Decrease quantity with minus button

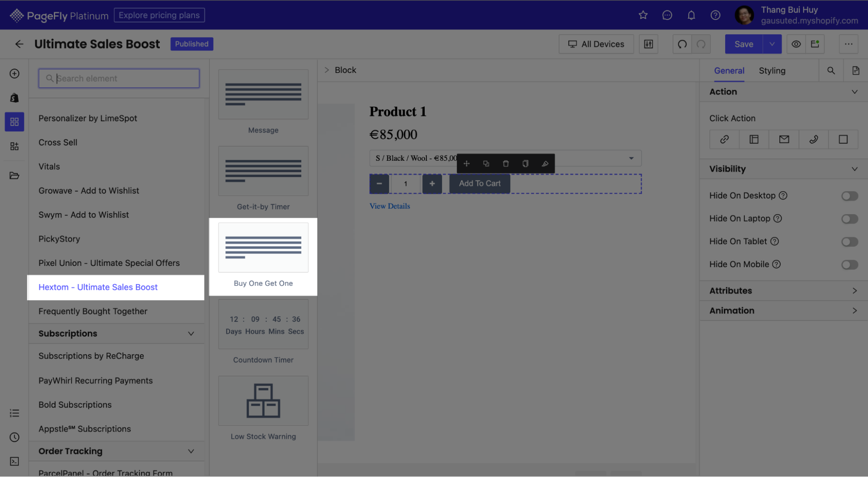[x=379, y=184]
